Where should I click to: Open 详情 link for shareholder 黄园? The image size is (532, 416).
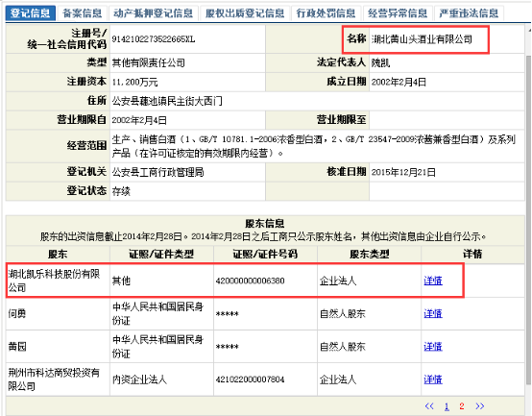coord(433,347)
